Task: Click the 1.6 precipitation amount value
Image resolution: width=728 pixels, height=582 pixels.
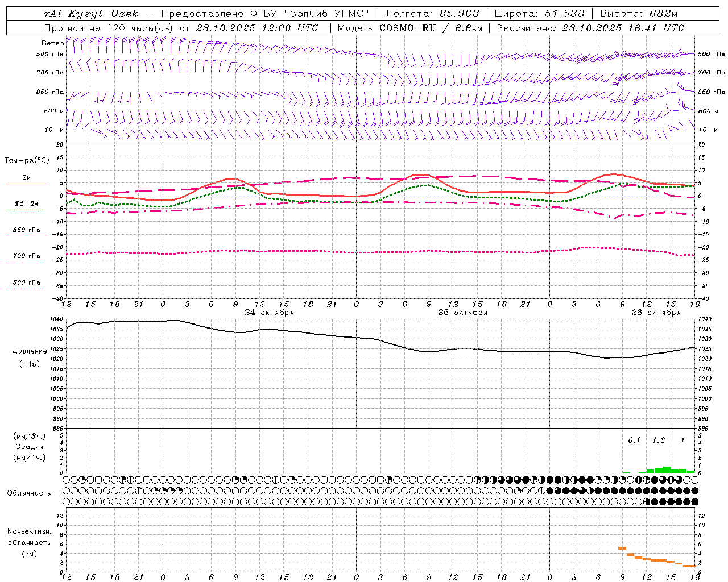Action: pyautogui.click(x=658, y=440)
